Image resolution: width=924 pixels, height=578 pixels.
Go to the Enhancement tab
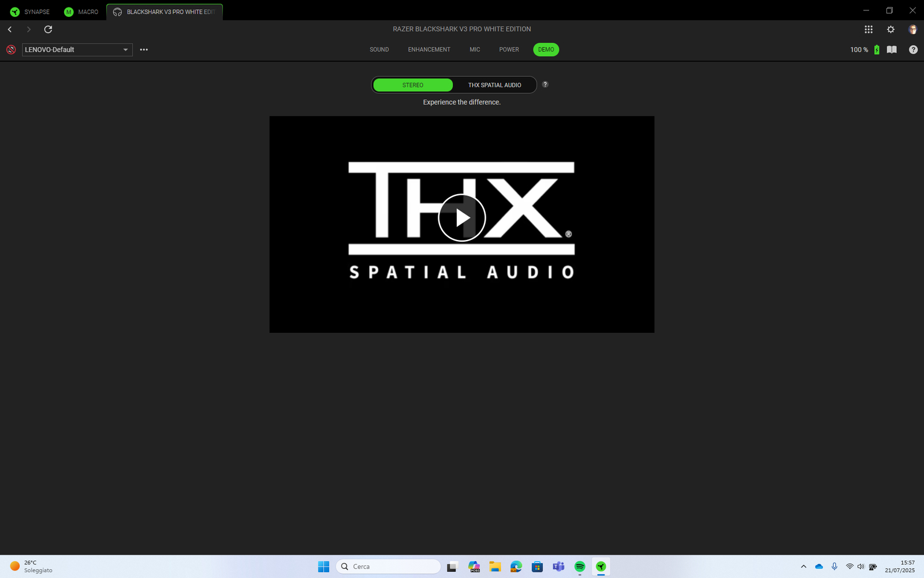pyautogui.click(x=429, y=50)
